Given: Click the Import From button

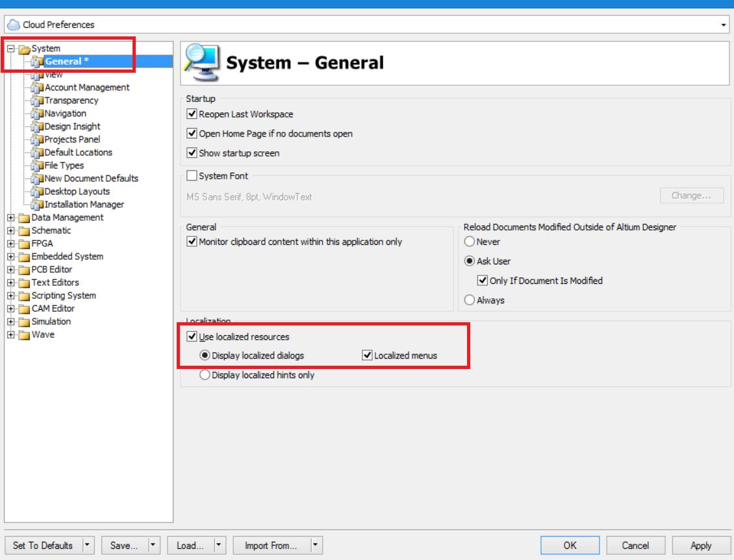Looking at the screenshot, I should (x=272, y=546).
